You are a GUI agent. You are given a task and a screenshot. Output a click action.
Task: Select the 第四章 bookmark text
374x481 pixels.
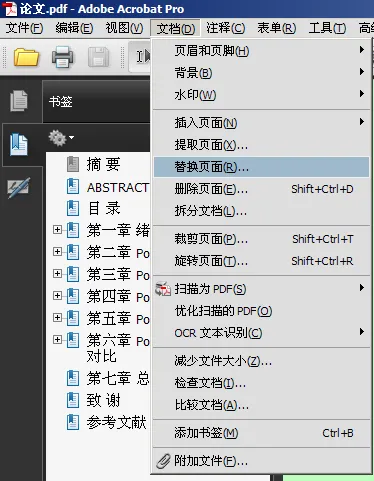coord(118,296)
